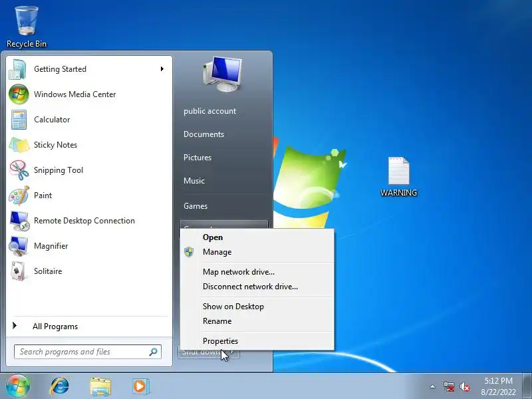Image resolution: width=532 pixels, height=399 pixels.
Task: Open Magnifier from its icon
Action: [19, 246]
